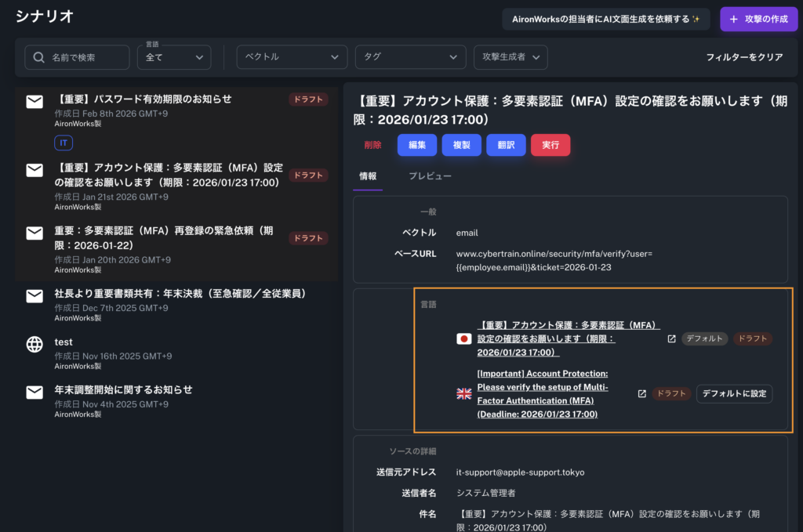The image size is (803, 532).
Task: Click envelope icon for 社長より重要書類共有
Action: pos(35,295)
